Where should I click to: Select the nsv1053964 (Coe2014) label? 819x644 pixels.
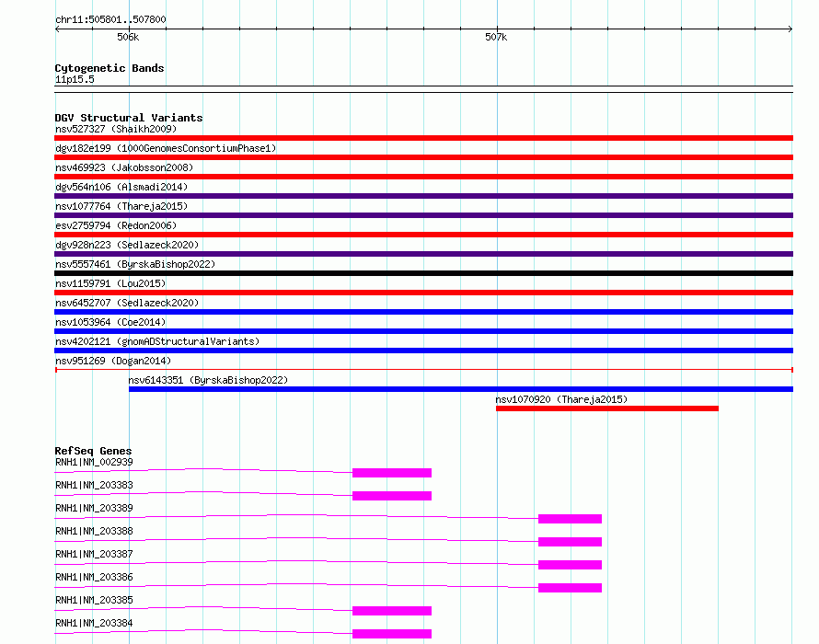point(110,322)
